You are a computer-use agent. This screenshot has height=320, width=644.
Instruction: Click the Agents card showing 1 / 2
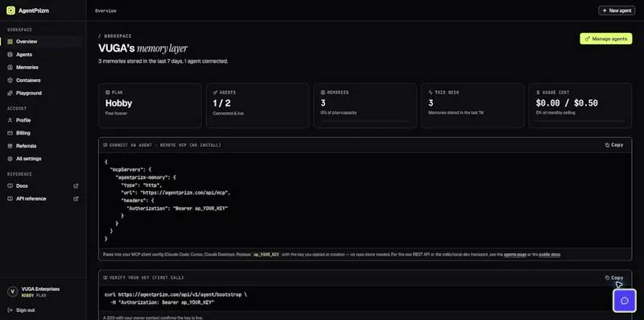coord(258,106)
